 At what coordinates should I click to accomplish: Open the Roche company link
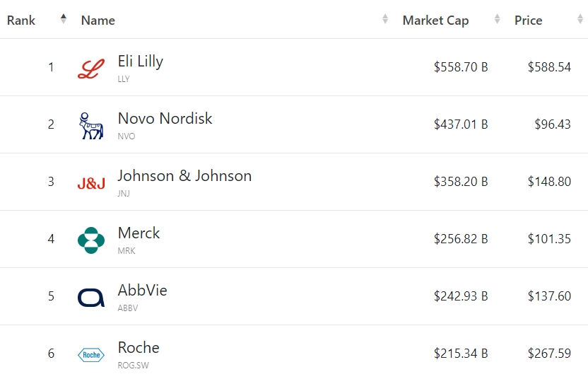[x=139, y=348]
